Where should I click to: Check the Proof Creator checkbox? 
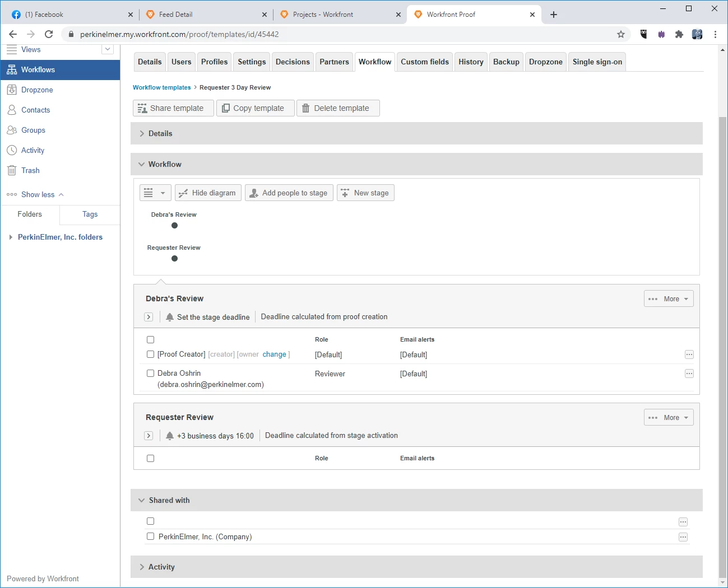tap(150, 354)
